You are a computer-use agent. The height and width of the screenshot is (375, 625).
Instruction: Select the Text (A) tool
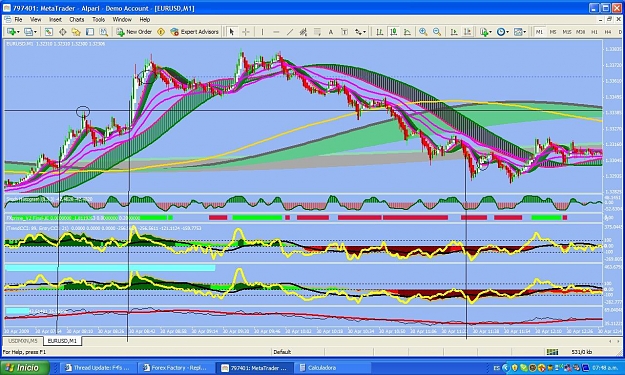coord(330,32)
